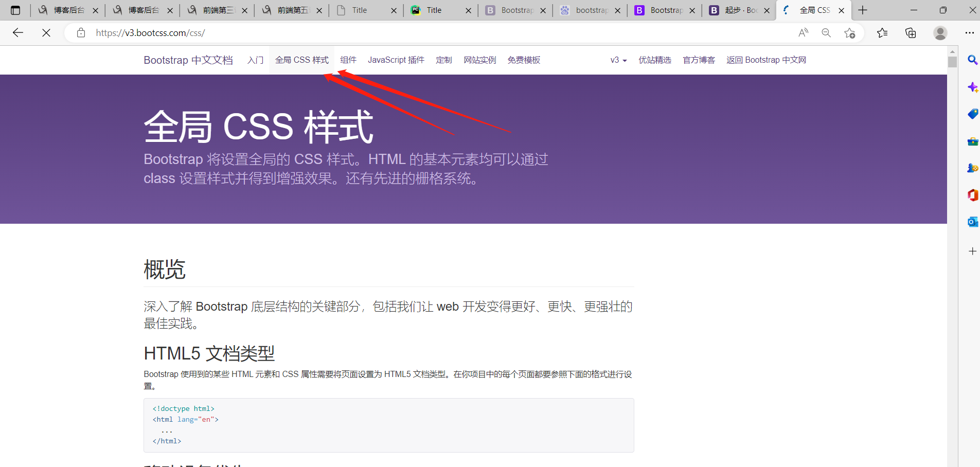Click the 概览 section heading
Image resolution: width=980 pixels, height=467 pixels.
(165, 269)
